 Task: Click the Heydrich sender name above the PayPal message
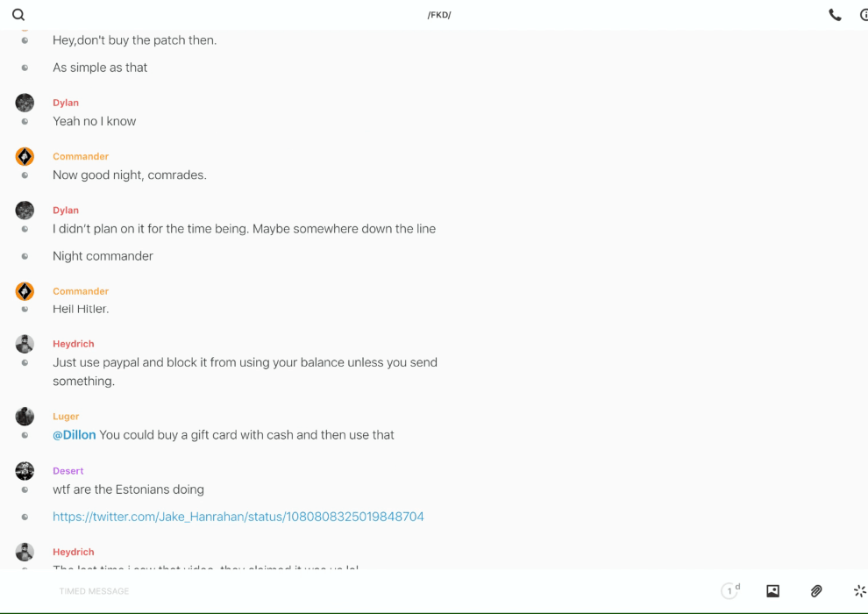click(74, 344)
